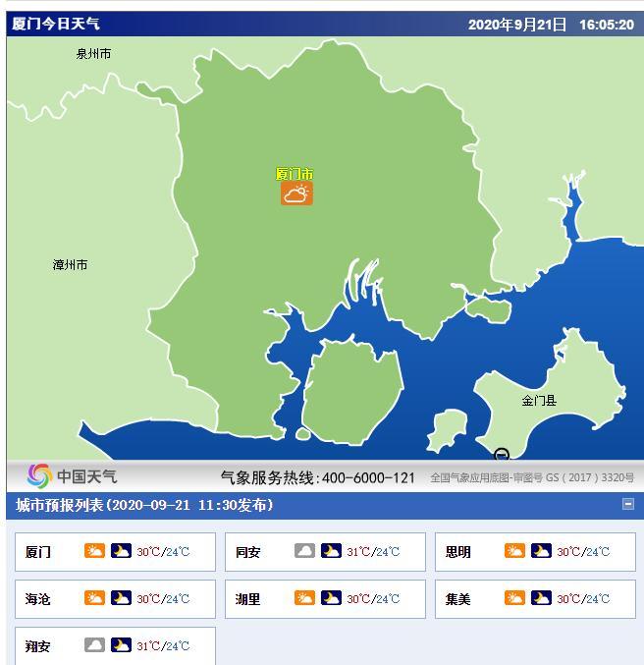Click the 集美 temperature 30℃/24℃

click(x=583, y=599)
